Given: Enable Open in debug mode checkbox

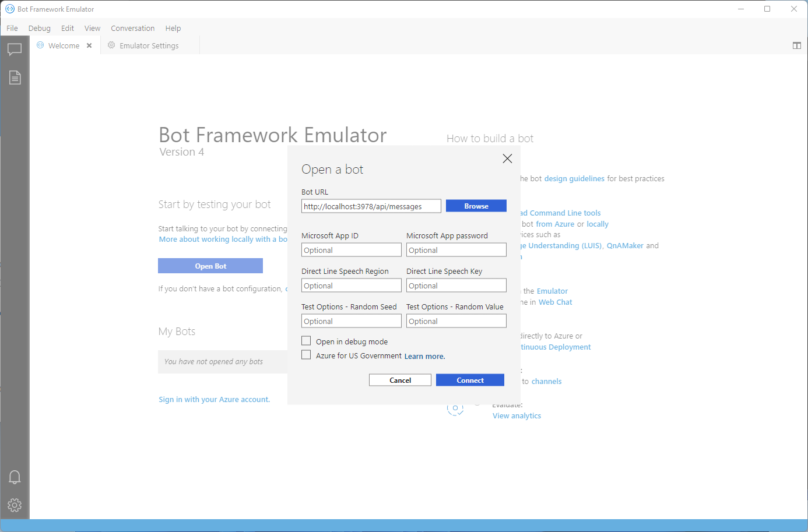Looking at the screenshot, I should 306,341.
